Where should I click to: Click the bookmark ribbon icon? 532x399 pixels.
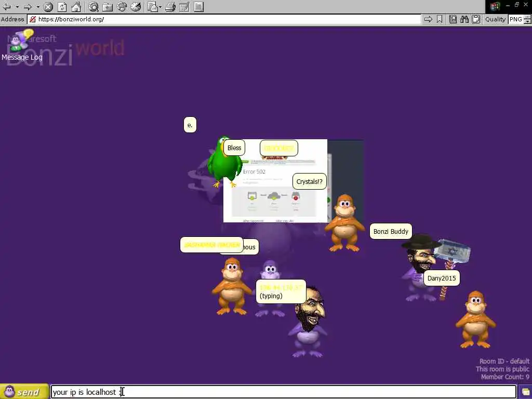pos(440,19)
